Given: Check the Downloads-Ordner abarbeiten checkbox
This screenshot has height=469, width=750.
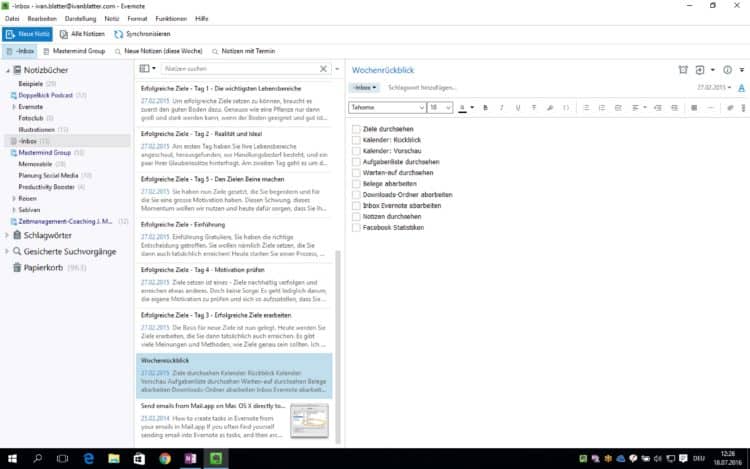Looking at the screenshot, I should [356, 195].
